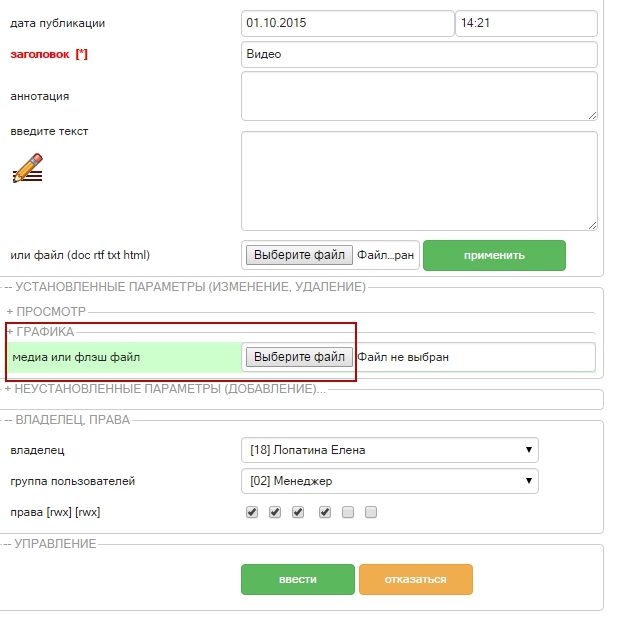Toggle the third rights checkbox
The height and width of the screenshot is (641, 622).
(298, 512)
